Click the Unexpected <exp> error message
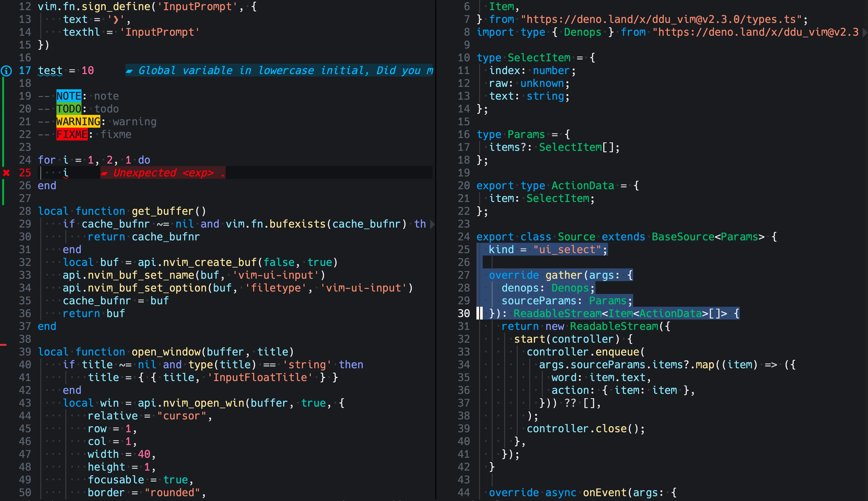 tap(169, 173)
